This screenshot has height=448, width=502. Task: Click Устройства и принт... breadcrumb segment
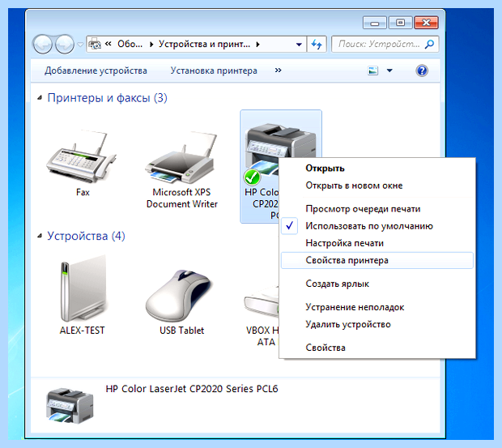click(204, 44)
